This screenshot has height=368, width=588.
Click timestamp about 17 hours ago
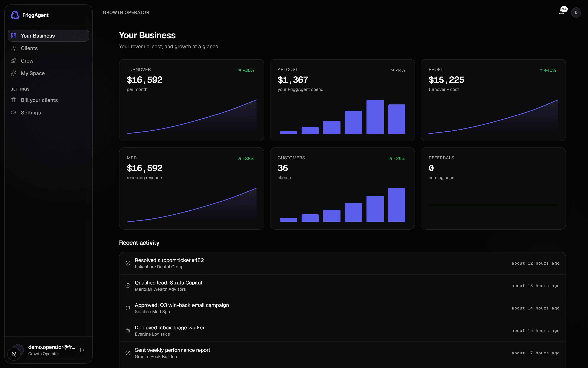coord(535,353)
